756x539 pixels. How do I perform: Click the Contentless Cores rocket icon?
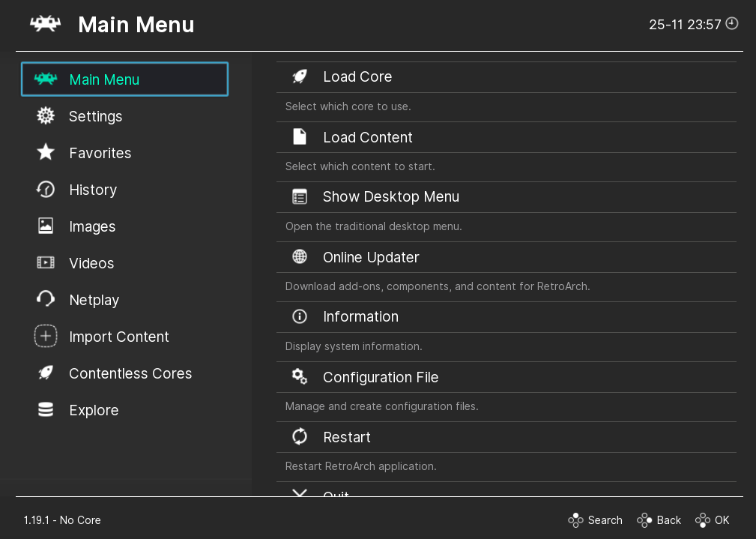[x=46, y=373]
